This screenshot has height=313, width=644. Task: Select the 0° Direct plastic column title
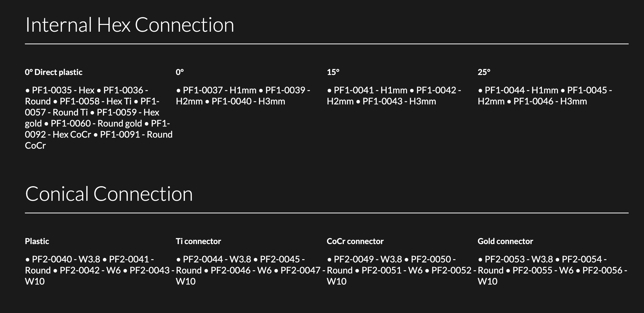[x=54, y=72]
